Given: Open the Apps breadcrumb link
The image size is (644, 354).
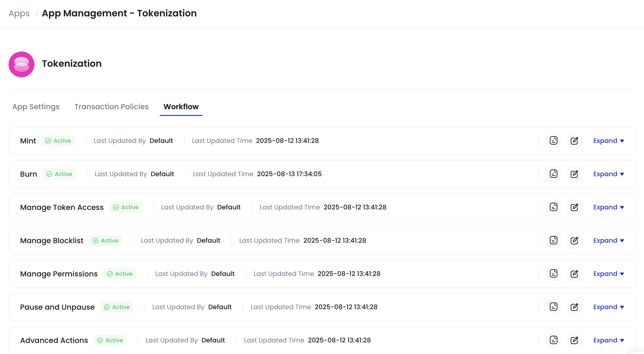Looking at the screenshot, I should 19,13.
